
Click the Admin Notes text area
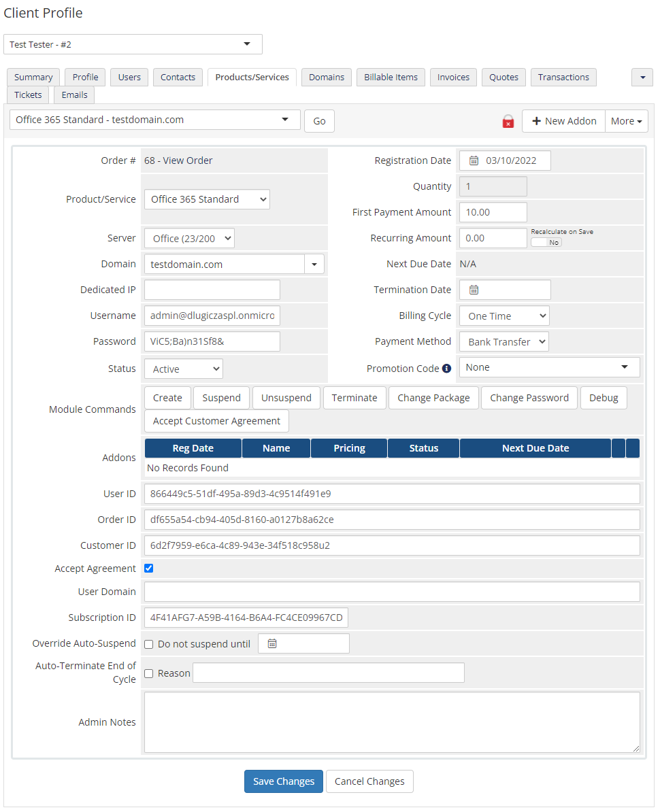tap(392, 722)
